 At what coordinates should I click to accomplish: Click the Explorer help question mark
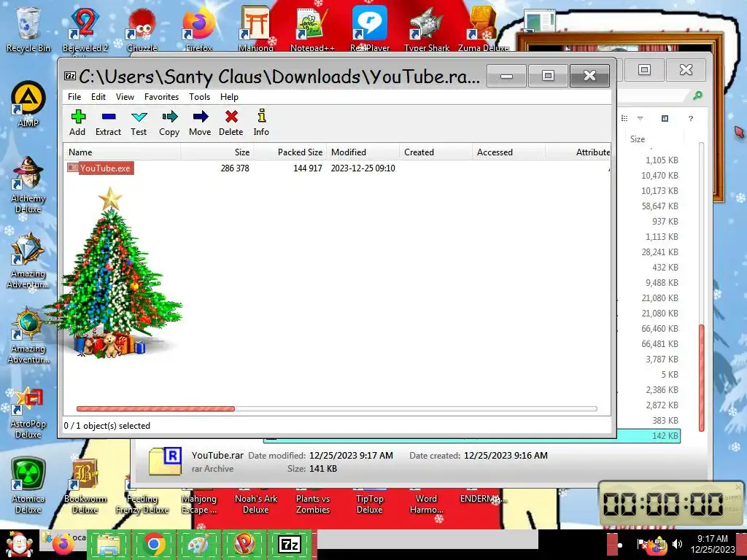691,119
